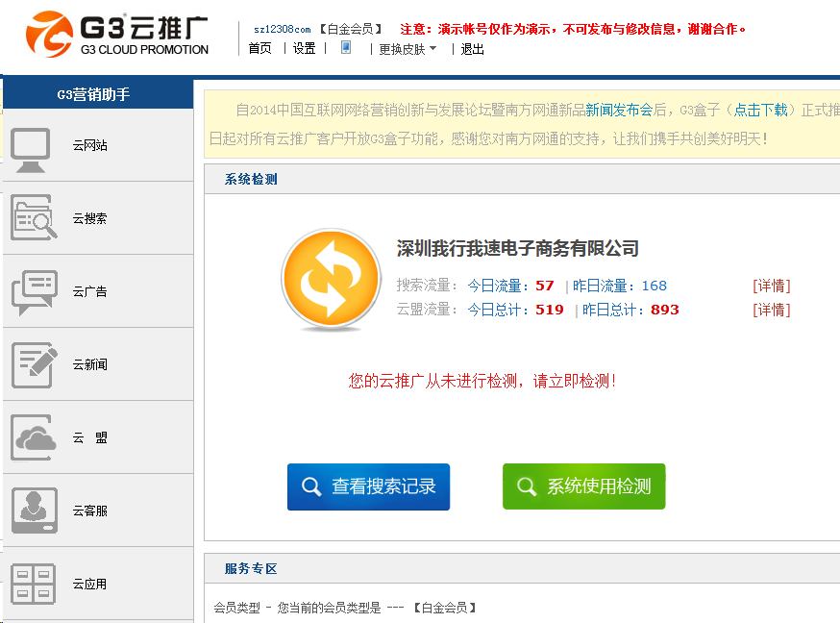
Task: Click the 云搜索 folder search icon
Action: point(34,218)
